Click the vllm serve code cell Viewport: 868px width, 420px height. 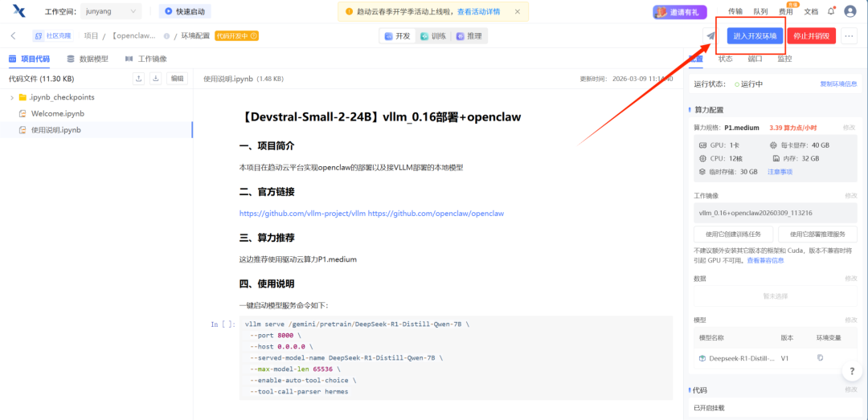pos(456,358)
